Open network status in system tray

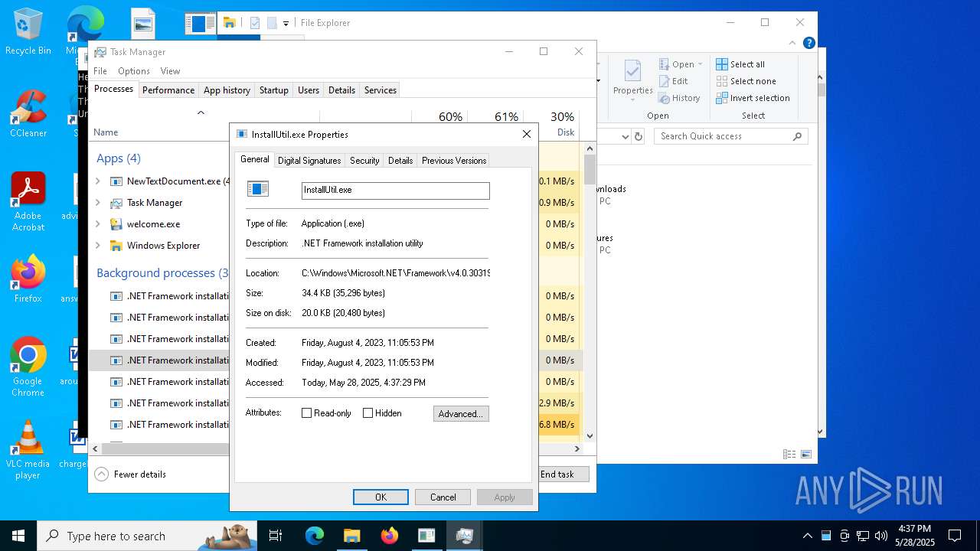863,536
